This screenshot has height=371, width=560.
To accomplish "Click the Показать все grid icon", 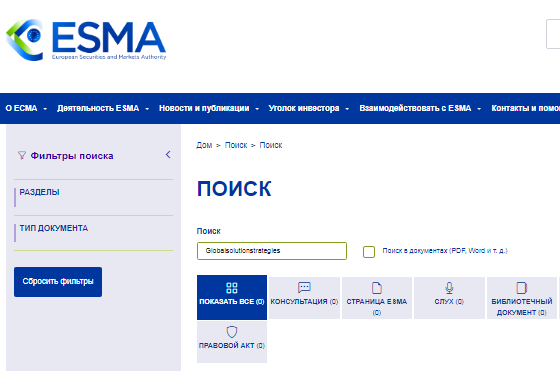I will [x=232, y=288].
